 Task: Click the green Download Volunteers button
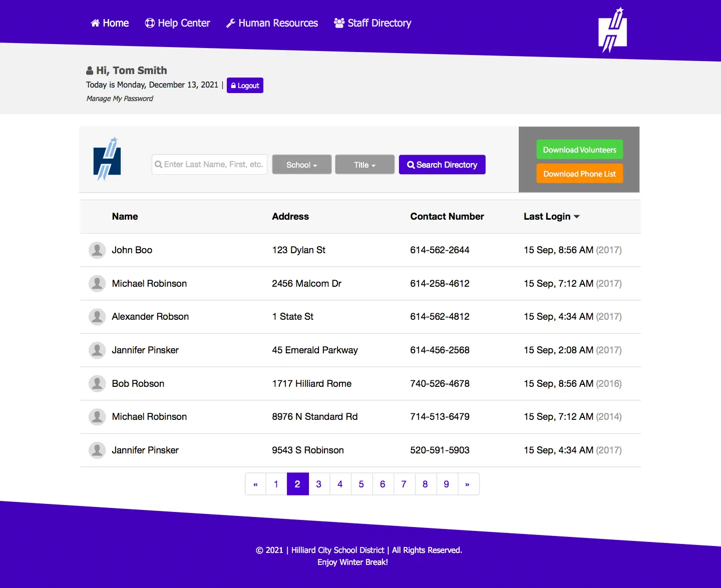[x=579, y=150]
